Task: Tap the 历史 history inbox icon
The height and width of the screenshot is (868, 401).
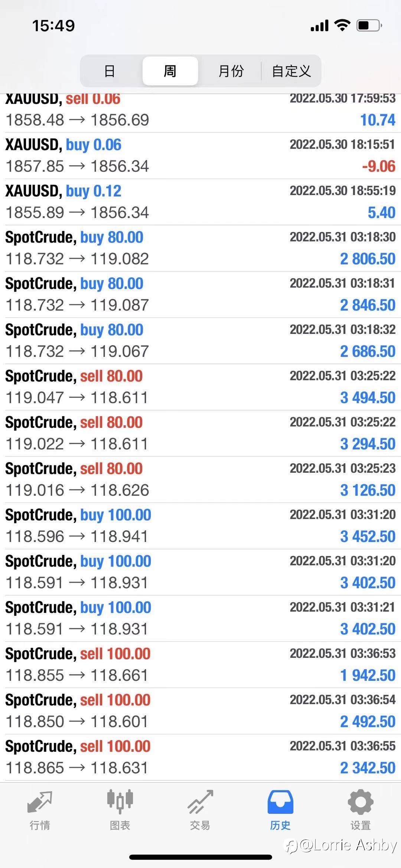Action: point(280,802)
